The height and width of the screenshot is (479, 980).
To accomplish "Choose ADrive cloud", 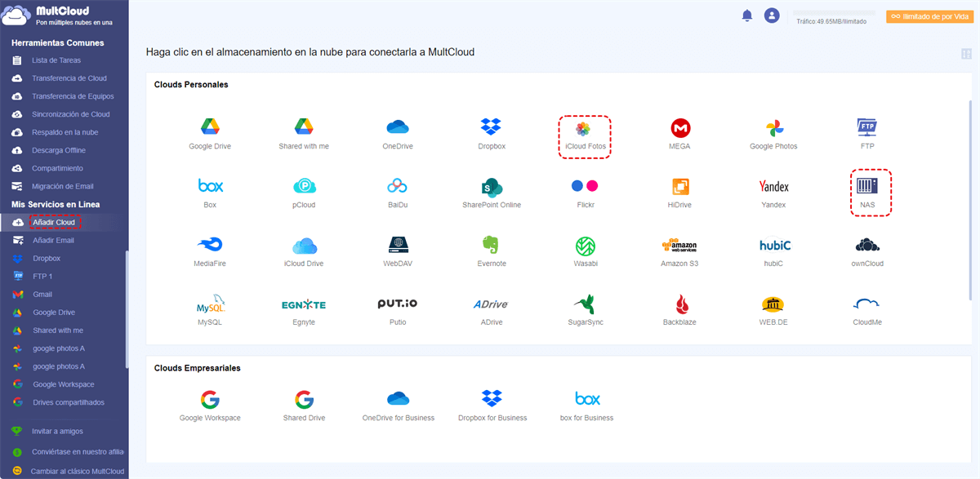I will pyautogui.click(x=492, y=311).
